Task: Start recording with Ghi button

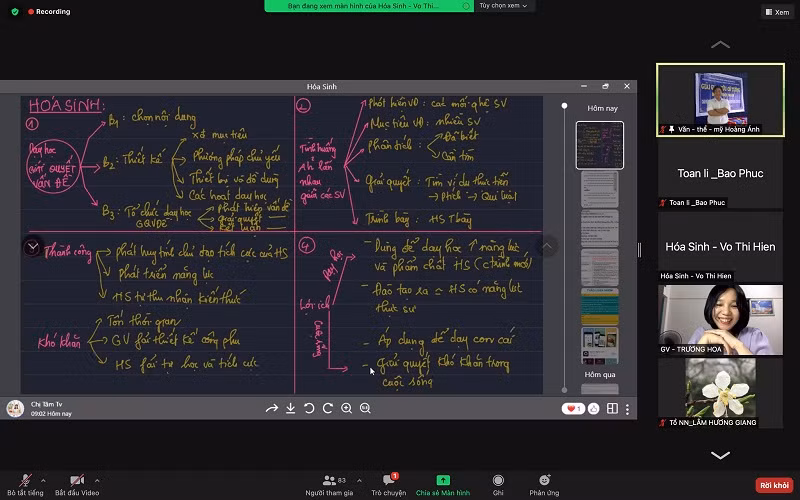Action: click(x=497, y=484)
